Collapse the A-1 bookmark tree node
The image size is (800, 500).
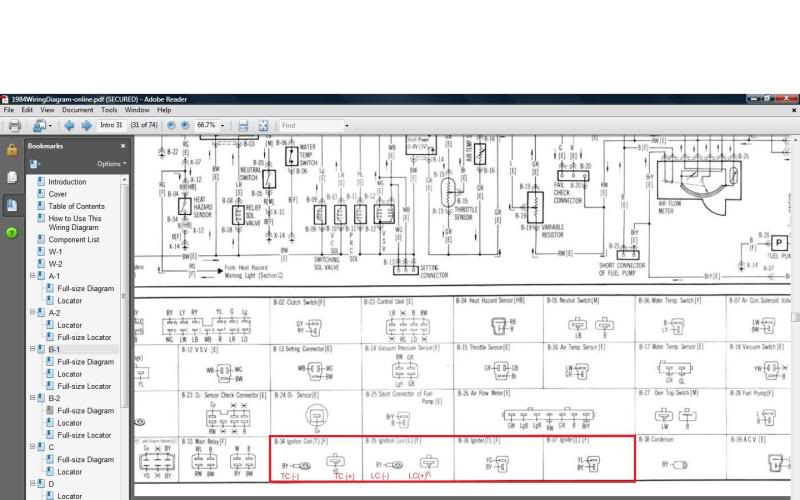point(32,276)
